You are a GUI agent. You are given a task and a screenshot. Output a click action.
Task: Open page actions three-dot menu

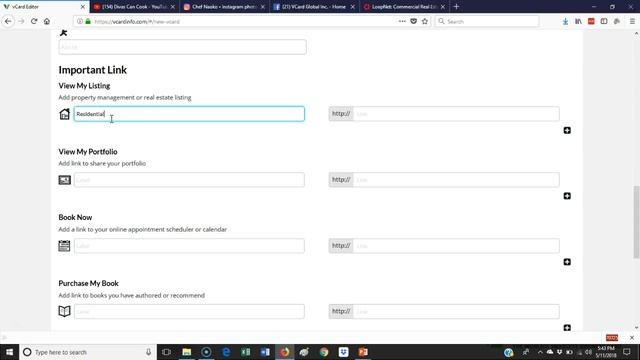tap(402, 21)
